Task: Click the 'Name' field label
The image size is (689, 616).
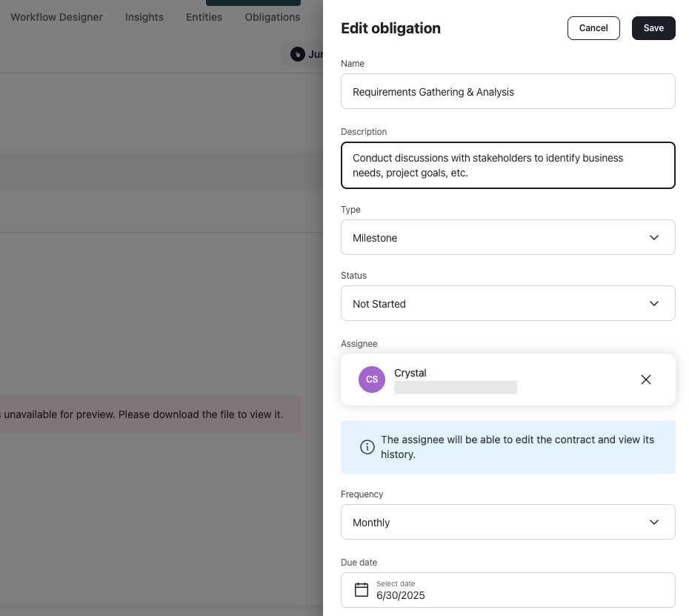Action: click(353, 64)
